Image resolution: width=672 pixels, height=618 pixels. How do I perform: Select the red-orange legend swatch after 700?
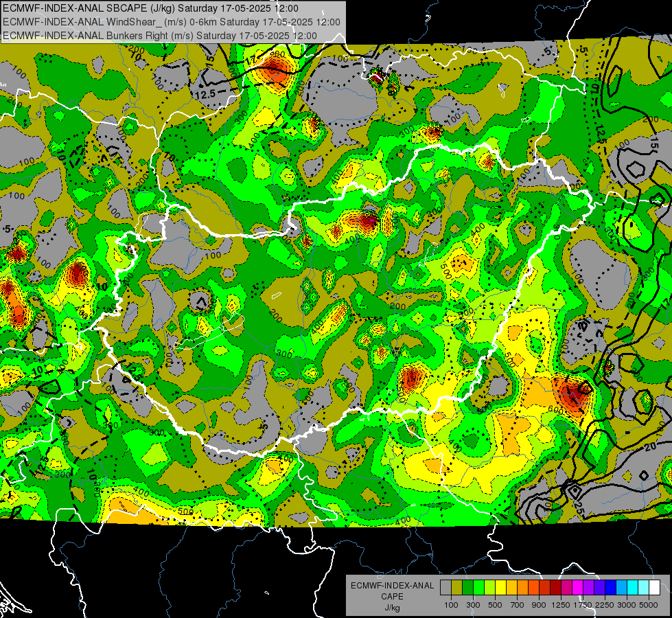click(x=533, y=588)
